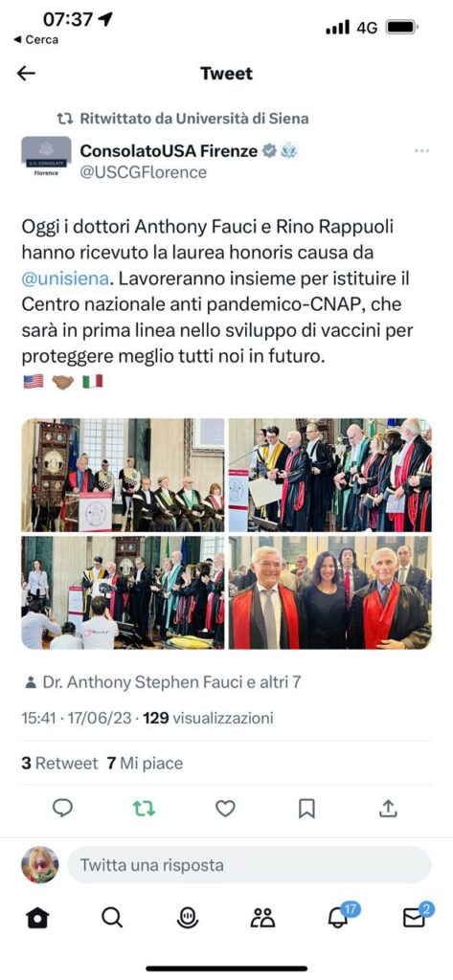Tap the share upload icon
Screen dimensions: 453x980
pos(388,808)
